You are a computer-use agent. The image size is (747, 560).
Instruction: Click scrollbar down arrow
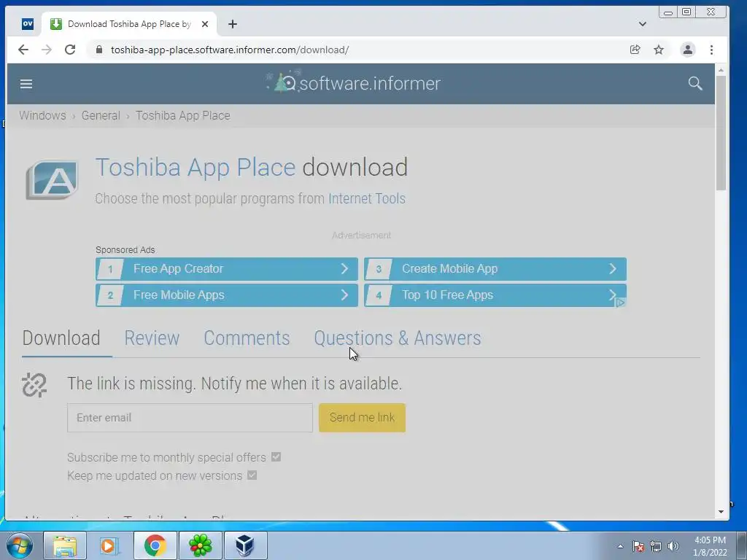721,512
